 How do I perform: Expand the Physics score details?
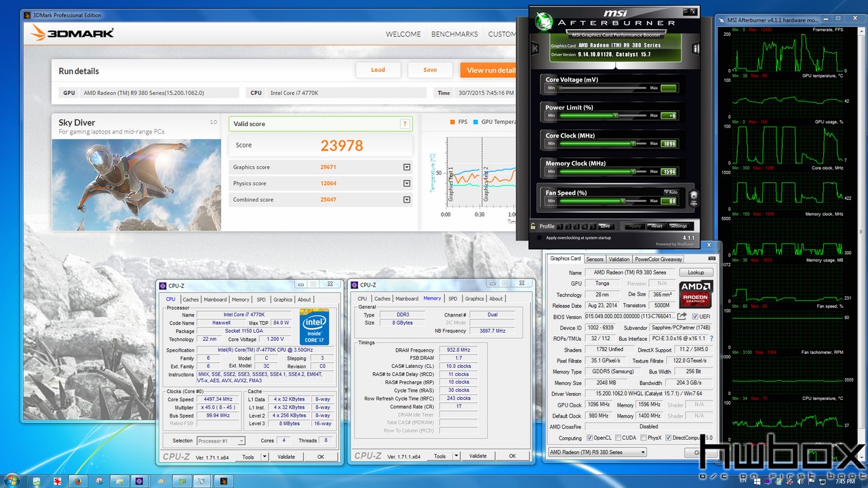coord(407,184)
